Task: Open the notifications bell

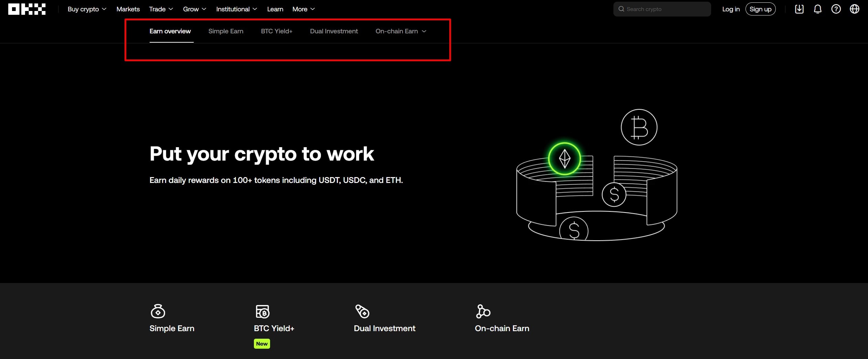Action: 817,9
